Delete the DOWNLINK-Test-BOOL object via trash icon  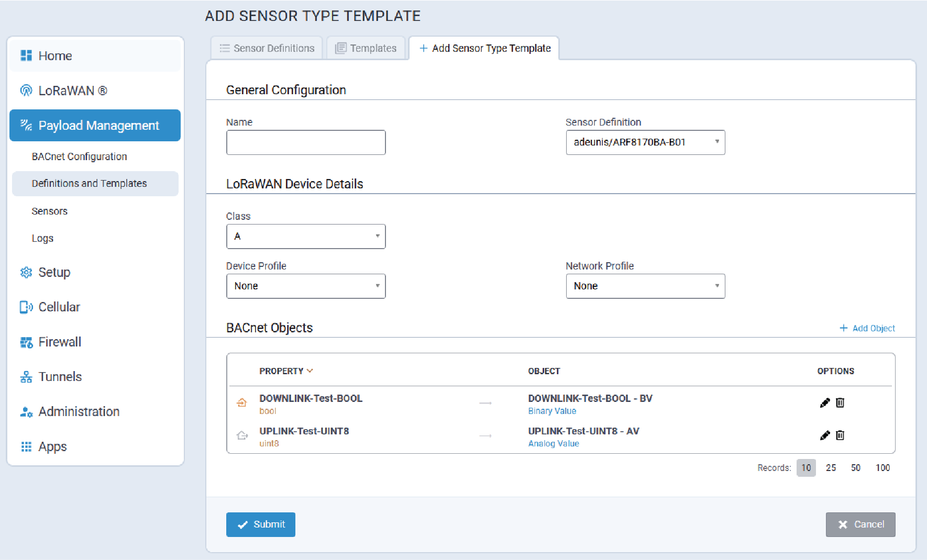[840, 402]
